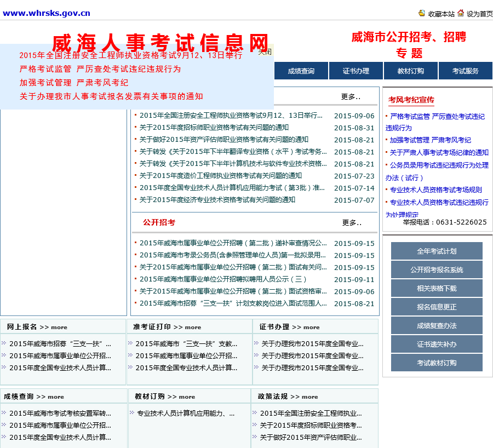The image size is (493, 448).
Task: Open the 证书办理 navigation tab
Action: click(356, 71)
